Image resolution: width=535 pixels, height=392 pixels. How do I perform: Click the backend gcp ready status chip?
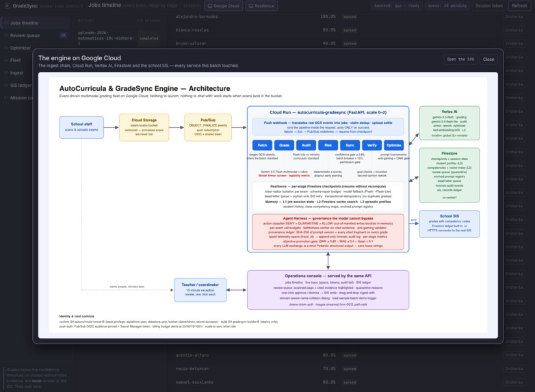point(397,5)
